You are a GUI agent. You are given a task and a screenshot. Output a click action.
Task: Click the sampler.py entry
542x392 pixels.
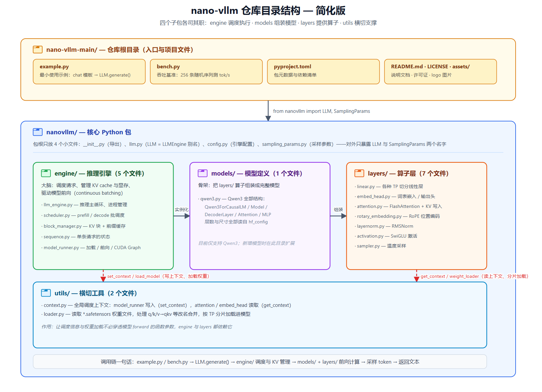click(380, 246)
